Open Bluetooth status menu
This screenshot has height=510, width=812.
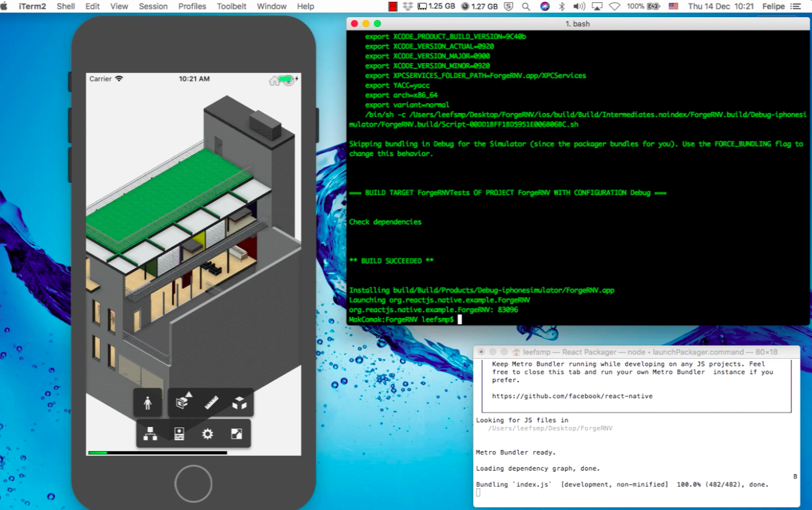point(562,6)
